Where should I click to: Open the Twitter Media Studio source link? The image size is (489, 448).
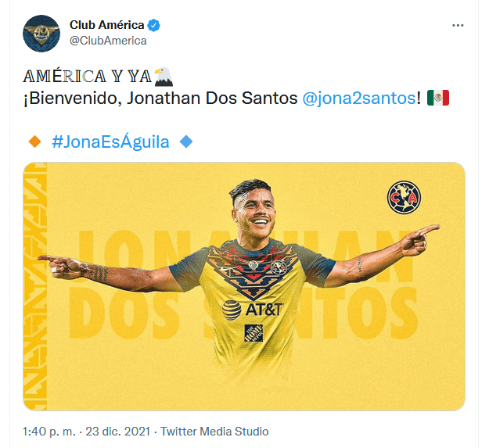pyautogui.click(x=214, y=432)
